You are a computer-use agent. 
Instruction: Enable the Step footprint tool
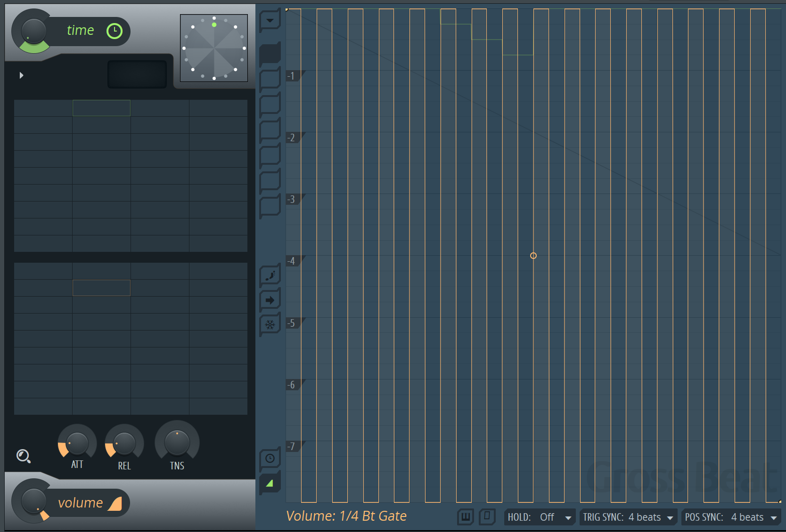[270, 276]
